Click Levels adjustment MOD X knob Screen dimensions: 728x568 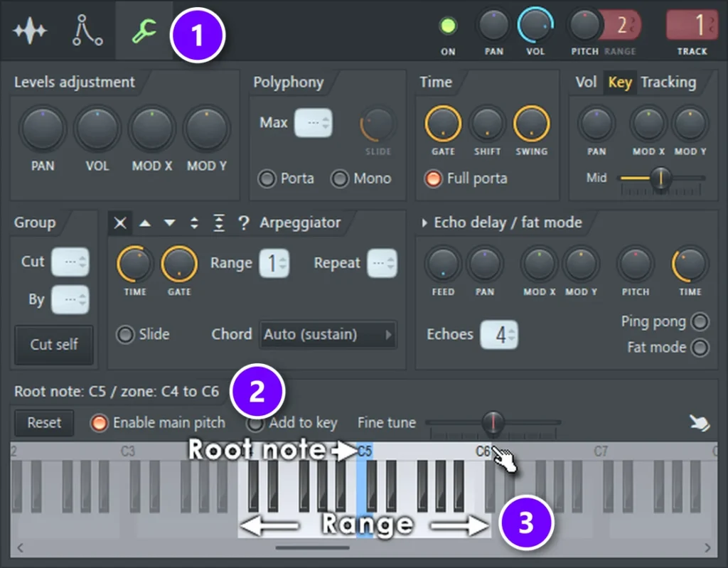pyautogui.click(x=152, y=129)
